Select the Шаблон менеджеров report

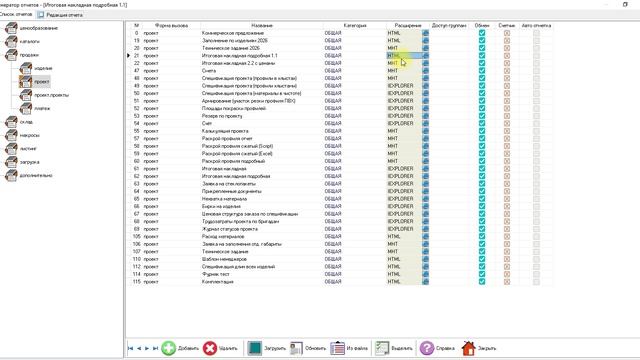point(224,259)
